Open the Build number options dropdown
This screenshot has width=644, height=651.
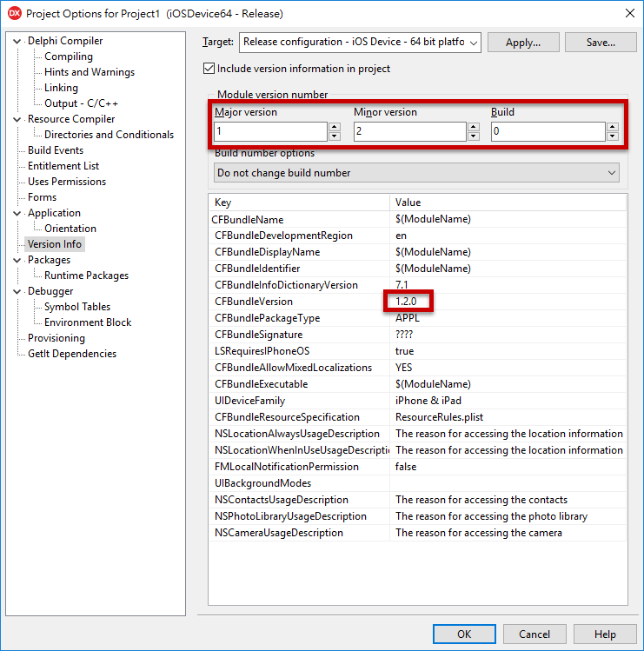(416, 173)
